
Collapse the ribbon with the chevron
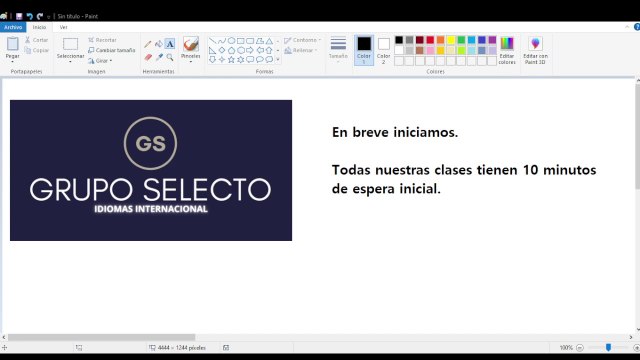(627, 27)
